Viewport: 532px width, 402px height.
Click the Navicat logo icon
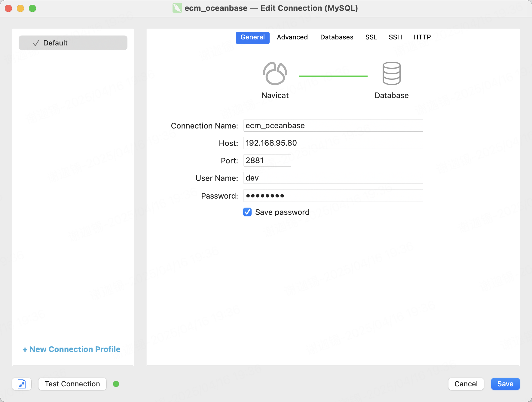[x=275, y=73]
